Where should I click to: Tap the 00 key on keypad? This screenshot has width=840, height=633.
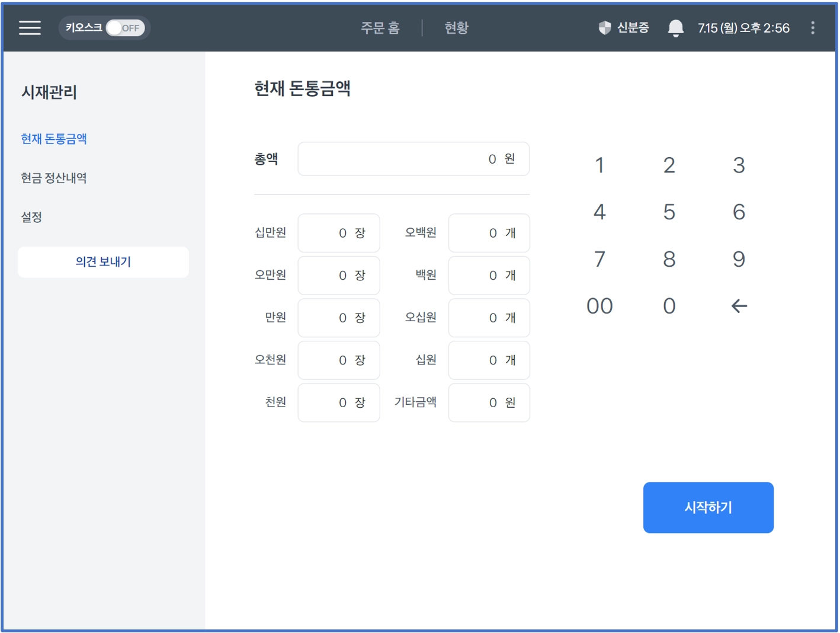coord(599,306)
